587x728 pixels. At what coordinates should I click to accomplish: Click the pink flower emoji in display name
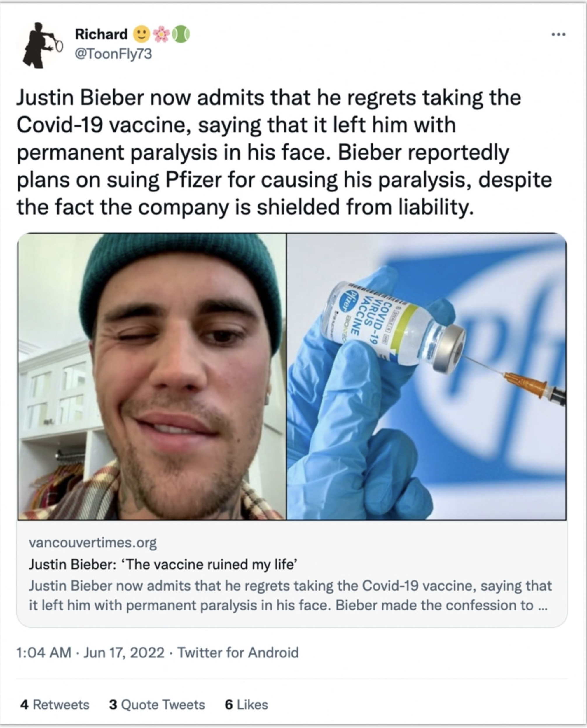pos(161,34)
